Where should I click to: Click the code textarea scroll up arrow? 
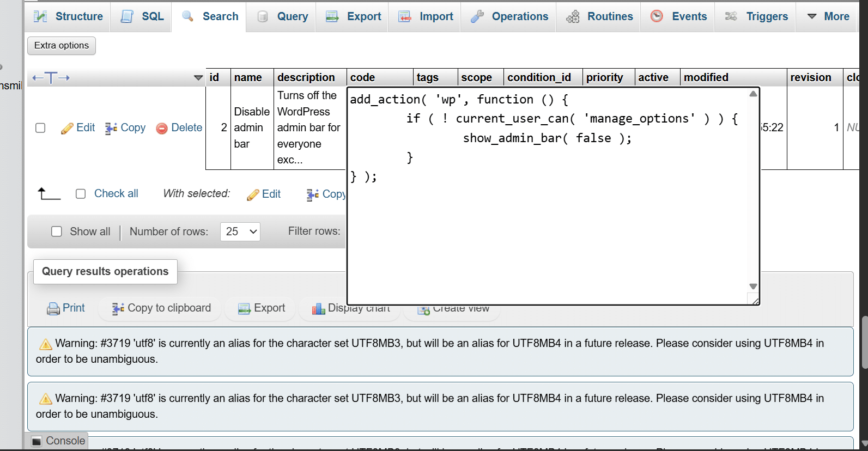tap(753, 94)
